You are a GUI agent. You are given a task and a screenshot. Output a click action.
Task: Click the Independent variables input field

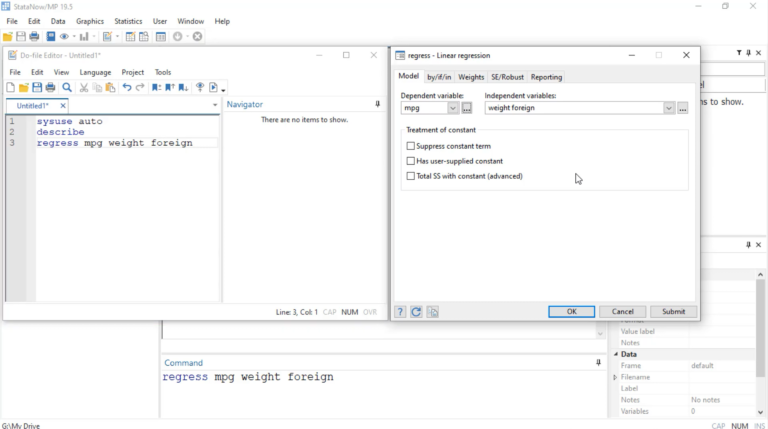pos(574,108)
